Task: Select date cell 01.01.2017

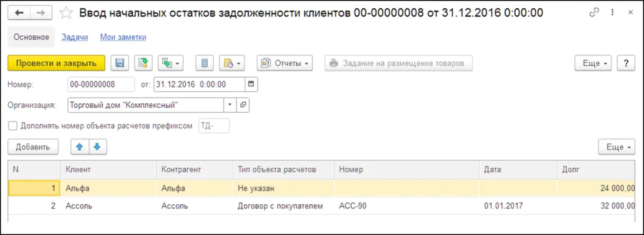Action: (x=518, y=206)
